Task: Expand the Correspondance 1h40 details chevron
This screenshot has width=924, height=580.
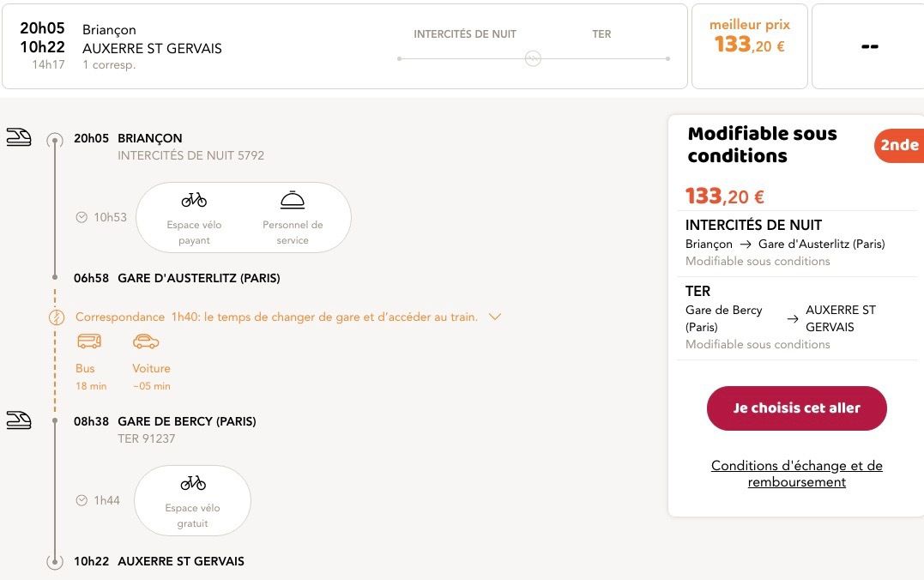Action: tap(494, 317)
